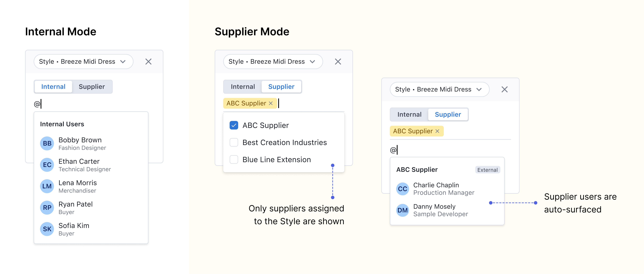Click Ethan Carter's EC avatar icon

(47, 165)
